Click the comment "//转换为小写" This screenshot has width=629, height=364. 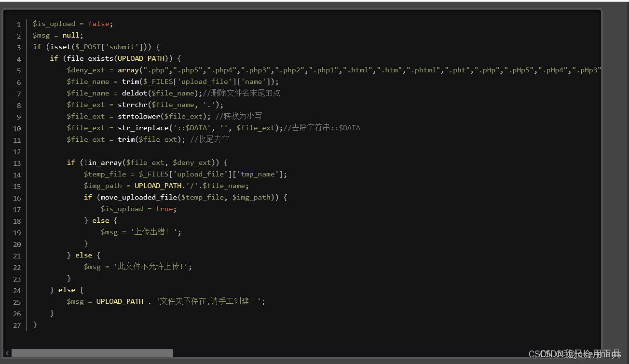coord(239,116)
